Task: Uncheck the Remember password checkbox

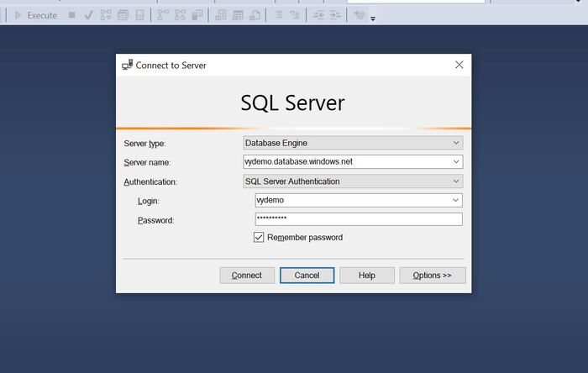Action: pyautogui.click(x=259, y=237)
